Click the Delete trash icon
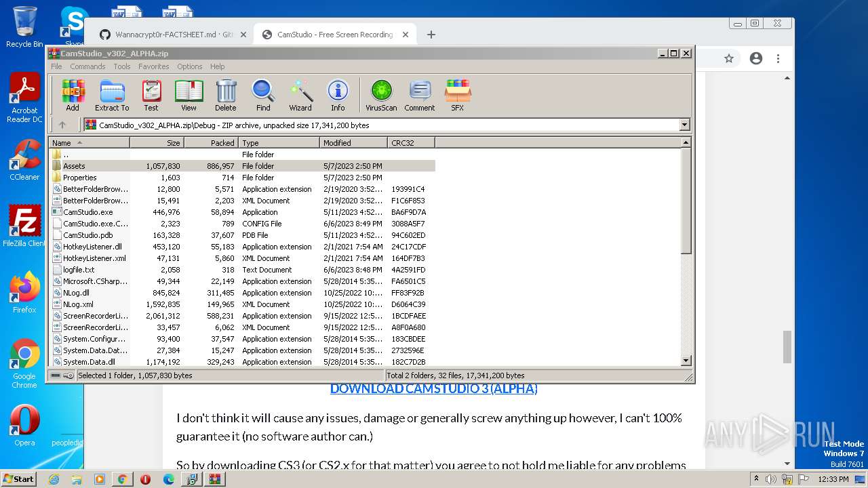Image resolution: width=868 pixels, height=488 pixels. coord(226,95)
